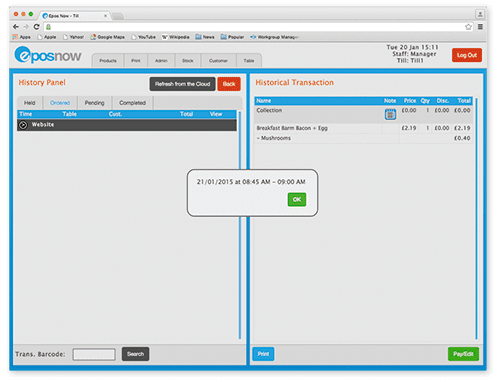Expand the Website order row arrow
Viewport: 500px width, 382px height.
click(x=23, y=125)
